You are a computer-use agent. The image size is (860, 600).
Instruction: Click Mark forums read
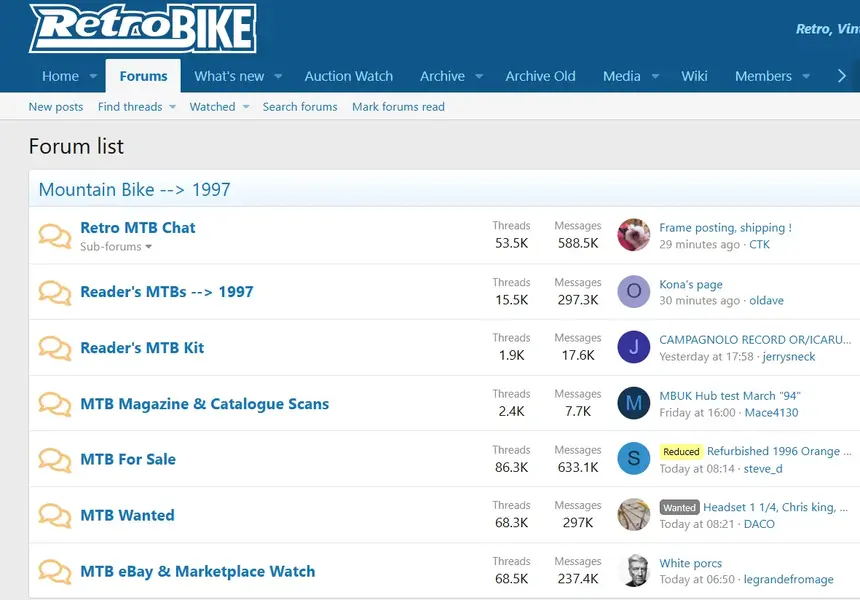tap(398, 107)
